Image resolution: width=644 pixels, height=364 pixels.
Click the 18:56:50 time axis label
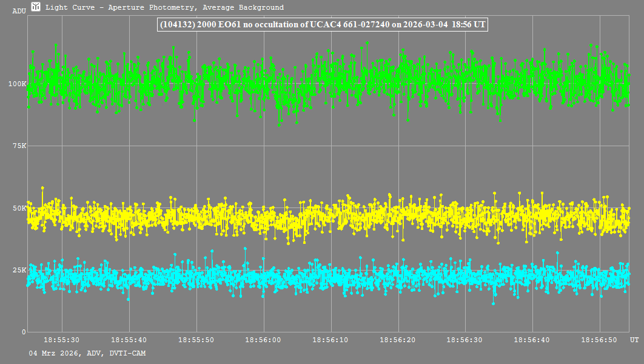pyautogui.click(x=600, y=340)
